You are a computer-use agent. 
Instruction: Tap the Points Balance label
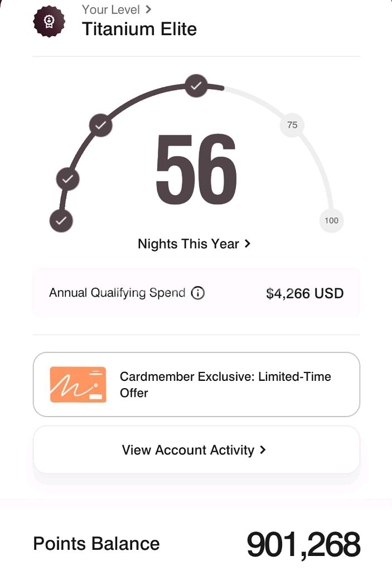coord(96,544)
